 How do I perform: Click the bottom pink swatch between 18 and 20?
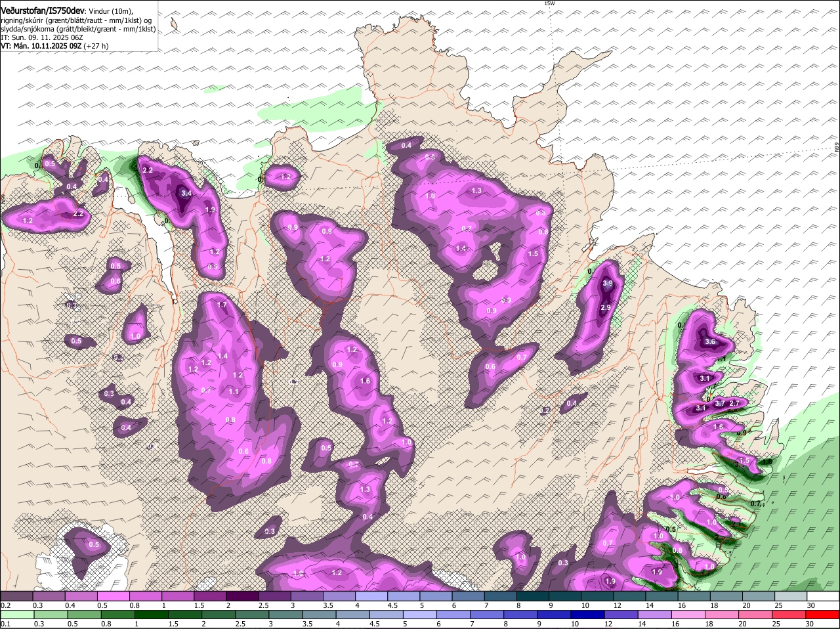723,615
